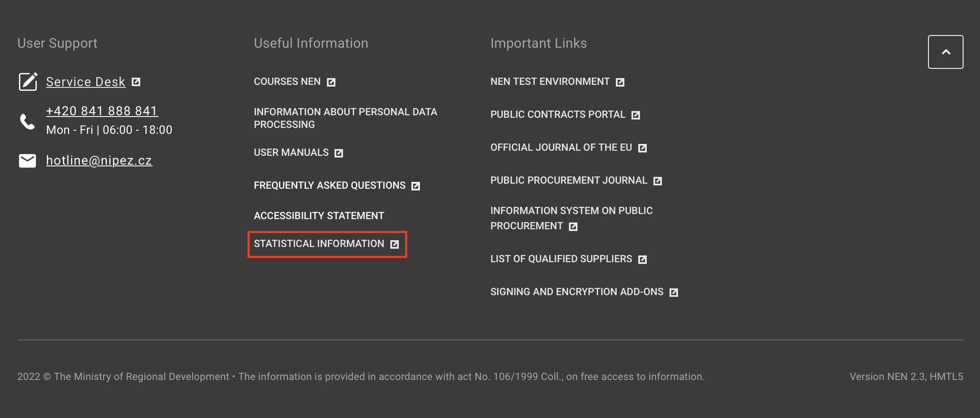Screen dimensions: 980x418
Task: Click the phone handset icon
Action: click(x=27, y=121)
